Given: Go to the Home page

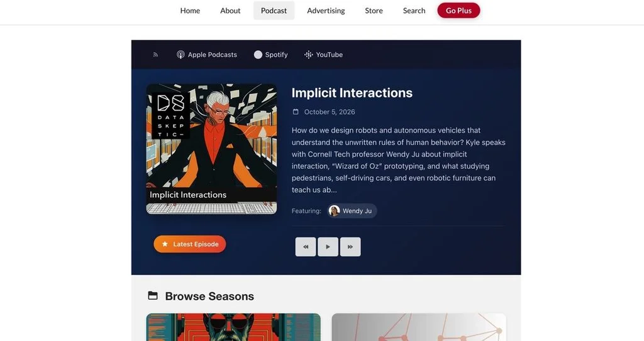Looking at the screenshot, I should 190,11.
